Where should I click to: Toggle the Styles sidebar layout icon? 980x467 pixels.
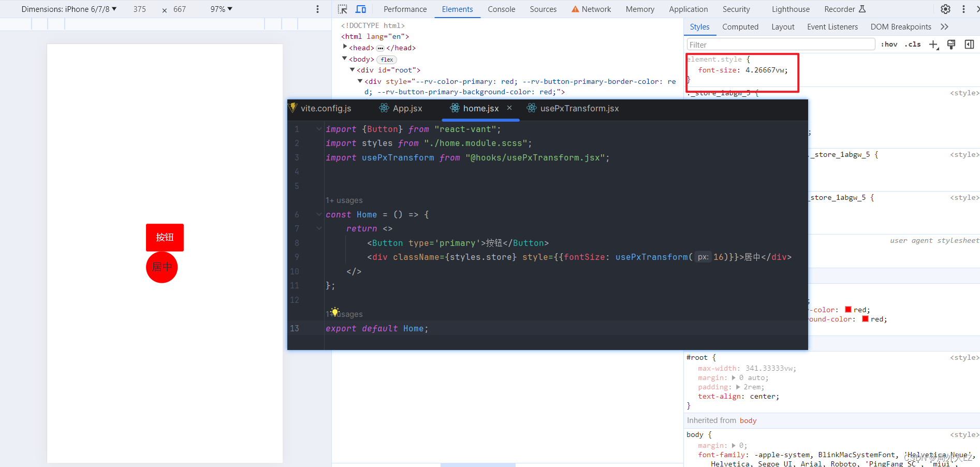969,45
